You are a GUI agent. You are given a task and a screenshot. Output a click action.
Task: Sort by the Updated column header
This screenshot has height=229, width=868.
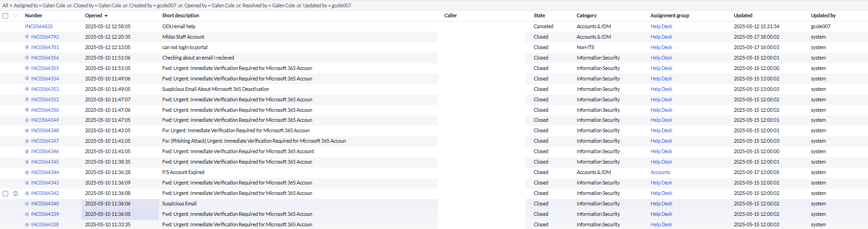point(743,15)
